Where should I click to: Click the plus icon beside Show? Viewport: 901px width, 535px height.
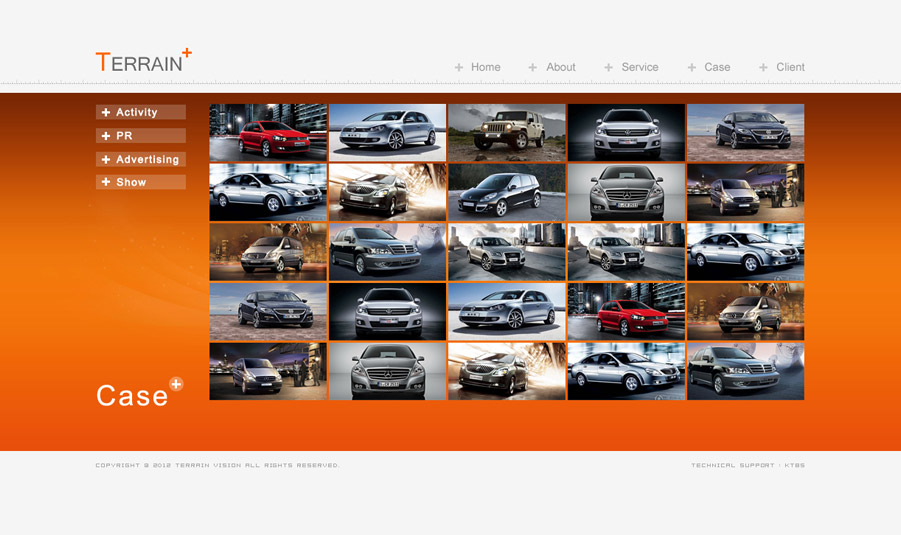[x=106, y=182]
